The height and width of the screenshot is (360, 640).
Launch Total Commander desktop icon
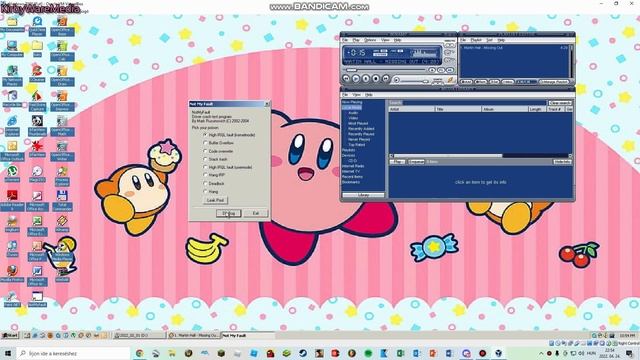(x=62, y=200)
